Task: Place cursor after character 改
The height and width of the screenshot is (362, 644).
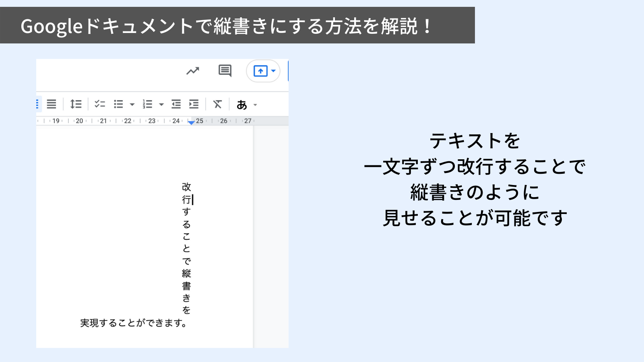Action: coord(192,187)
